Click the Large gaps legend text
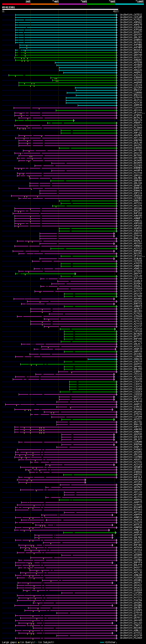The image size is (146, 644). click(28, 642)
